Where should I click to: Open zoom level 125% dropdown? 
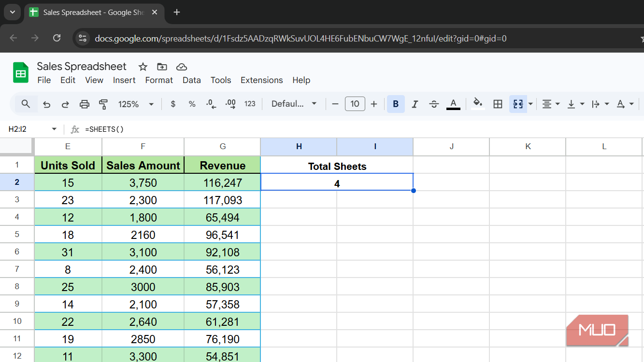136,104
